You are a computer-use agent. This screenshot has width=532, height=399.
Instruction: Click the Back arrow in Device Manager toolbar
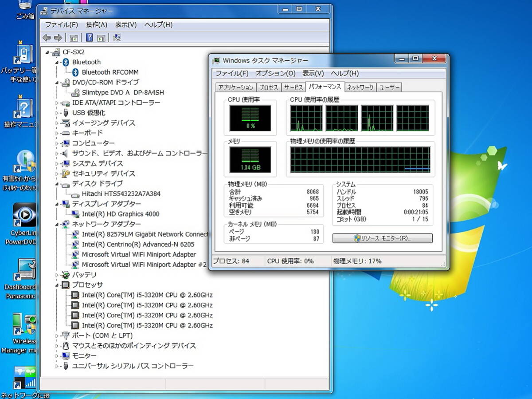click(x=46, y=38)
